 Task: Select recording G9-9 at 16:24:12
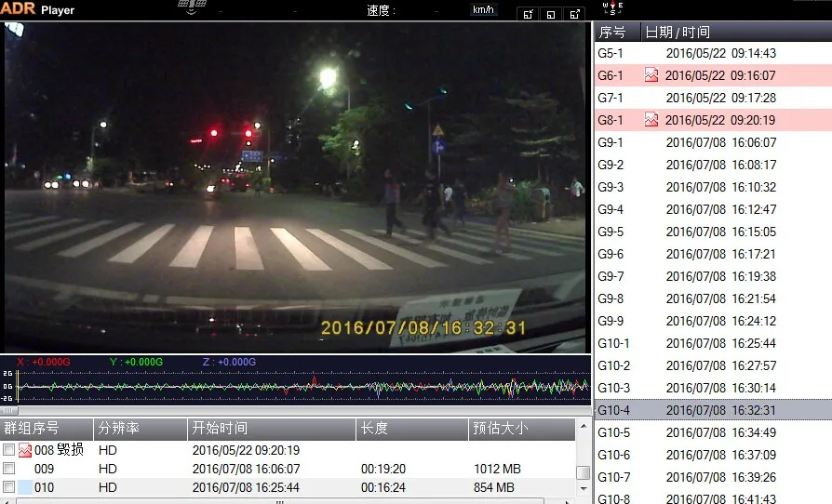713,321
